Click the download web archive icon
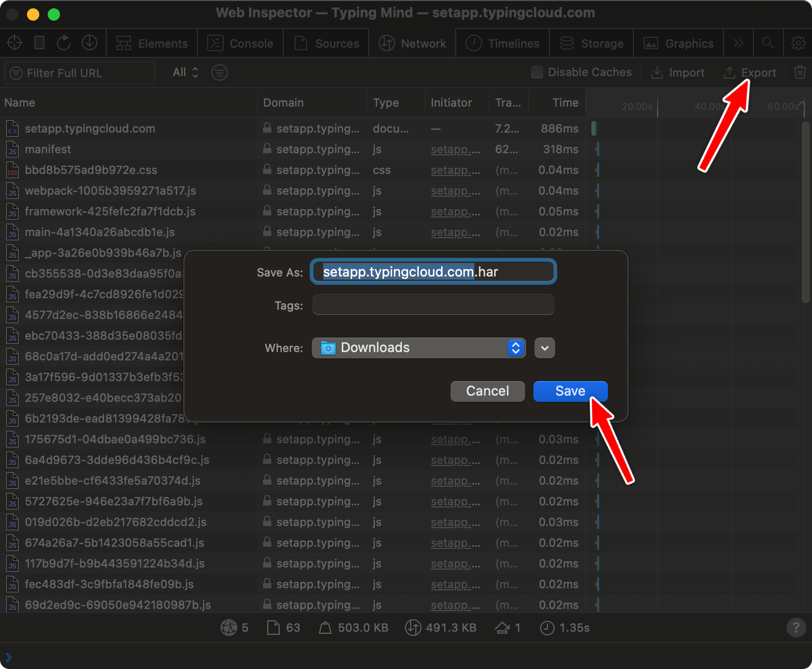The width and height of the screenshot is (812, 669). [x=90, y=43]
